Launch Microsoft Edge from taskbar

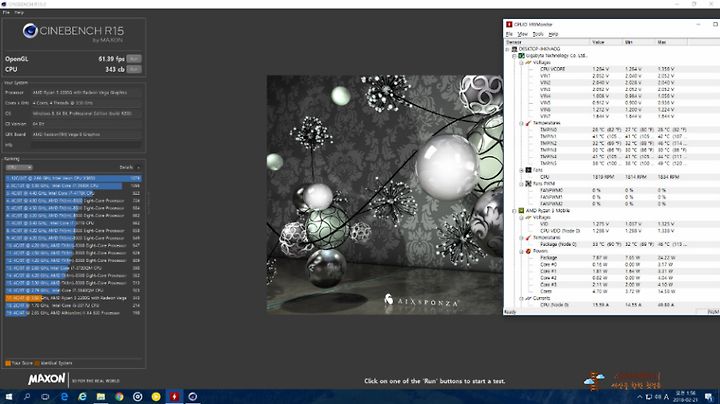[64, 397]
